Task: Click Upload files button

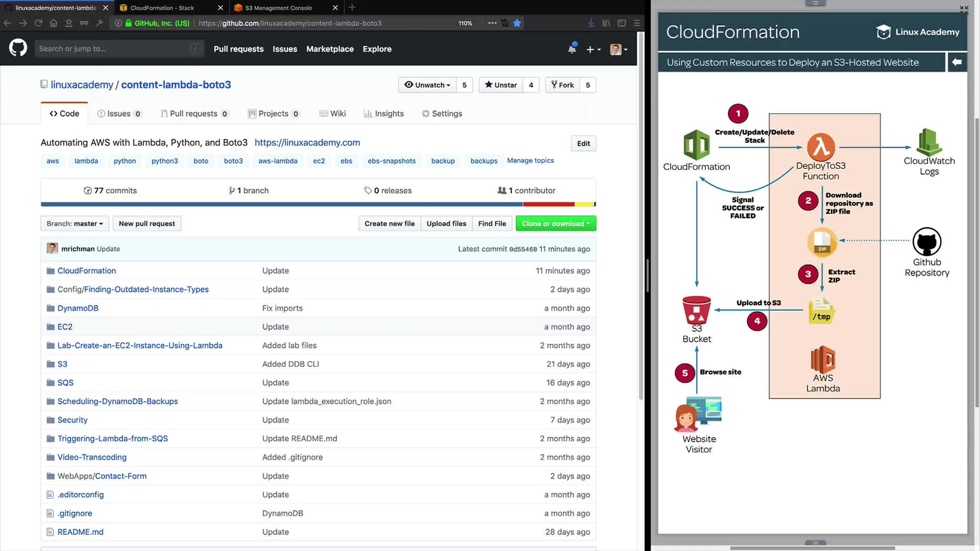Action: click(x=446, y=224)
